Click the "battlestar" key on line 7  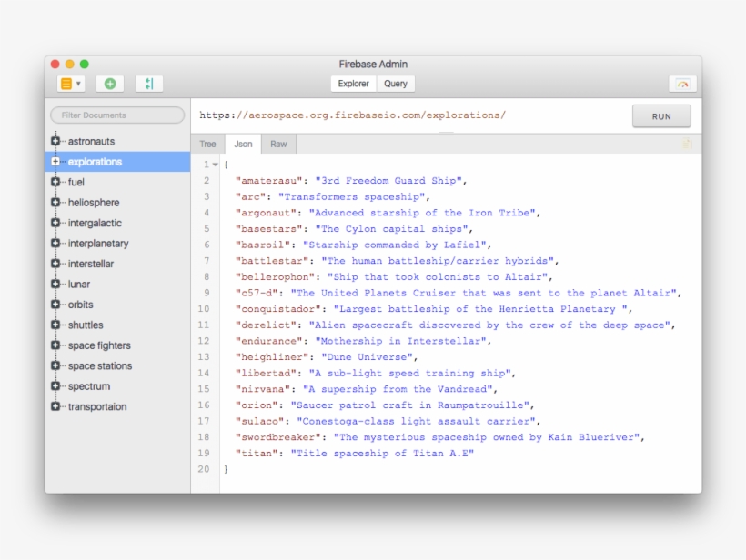268,261
